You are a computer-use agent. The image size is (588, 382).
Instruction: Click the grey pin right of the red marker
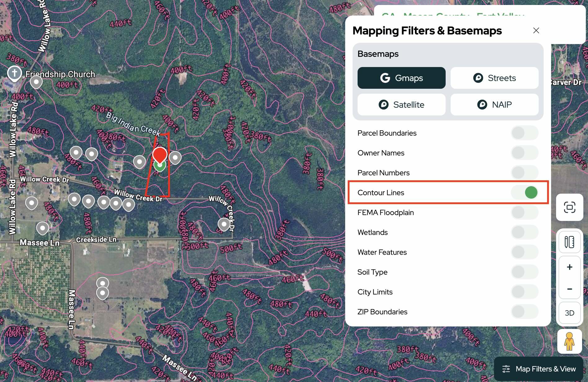(175, 158)
